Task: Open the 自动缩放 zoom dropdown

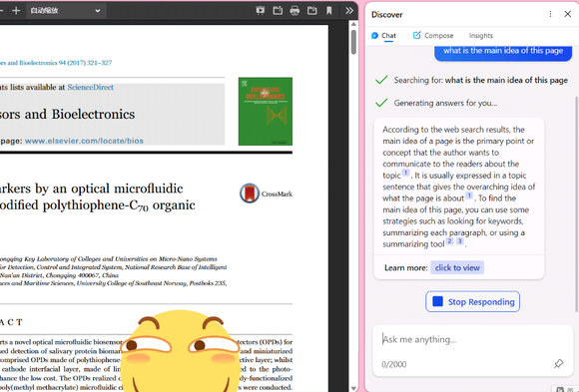Action: (66, 11)
